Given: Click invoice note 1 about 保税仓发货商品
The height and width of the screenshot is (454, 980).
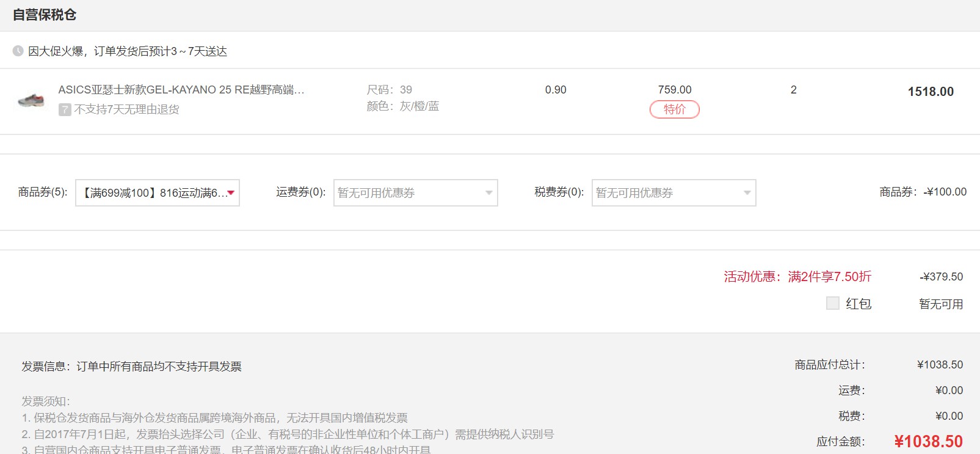Looking at the screenshot, I should click(x=214, y=418).
